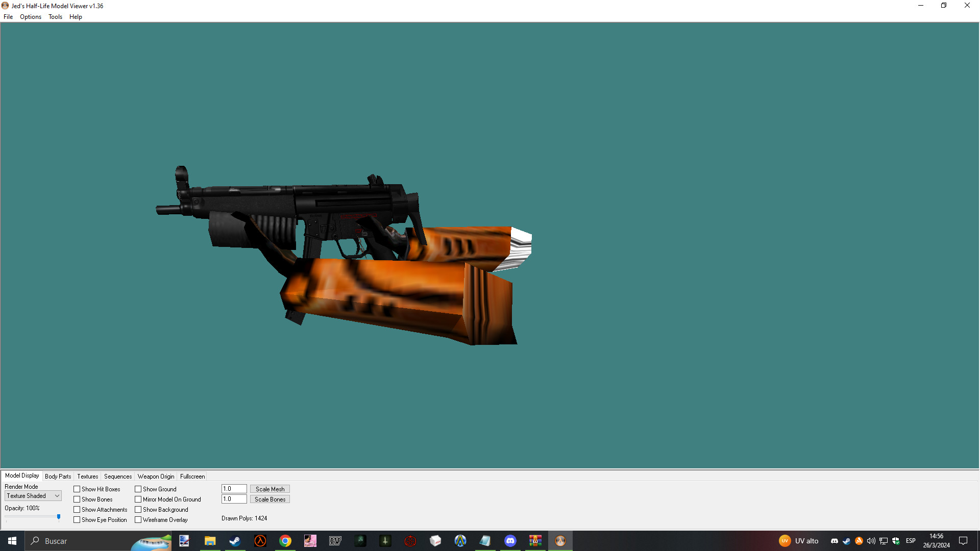980x551 pixels.
Task: Launch GTA IV from the taskbar
Action: pos(335,541)
